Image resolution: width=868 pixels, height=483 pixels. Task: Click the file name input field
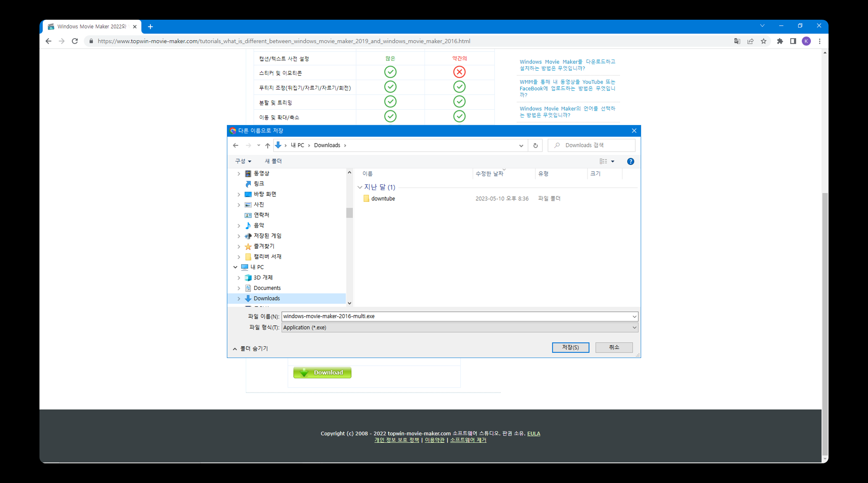click(454, 316)
